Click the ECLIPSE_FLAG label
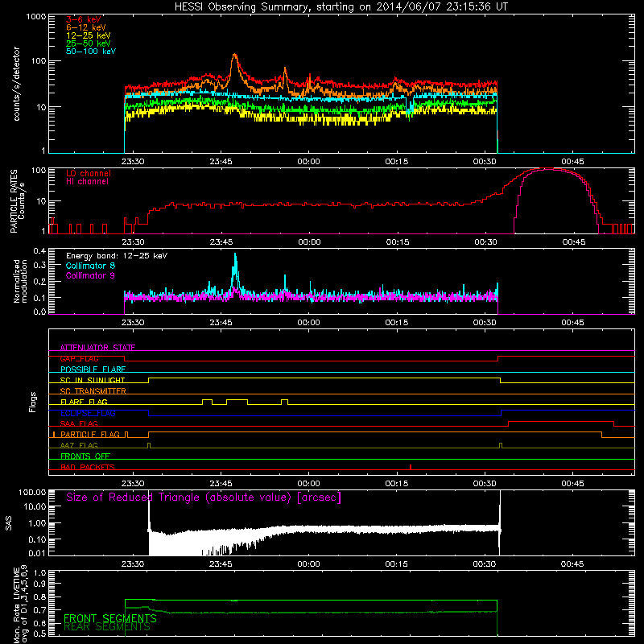Screen dimensions: 644x644 tap(88, 413)
